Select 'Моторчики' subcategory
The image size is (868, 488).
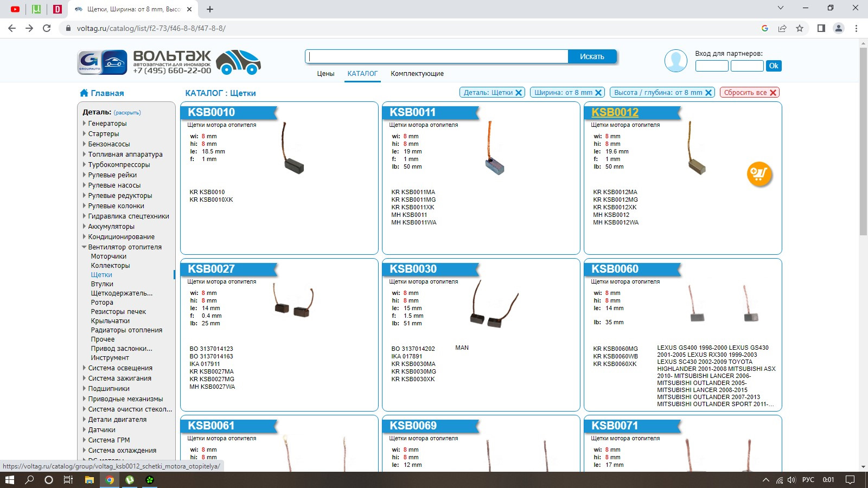click(108, 256)
